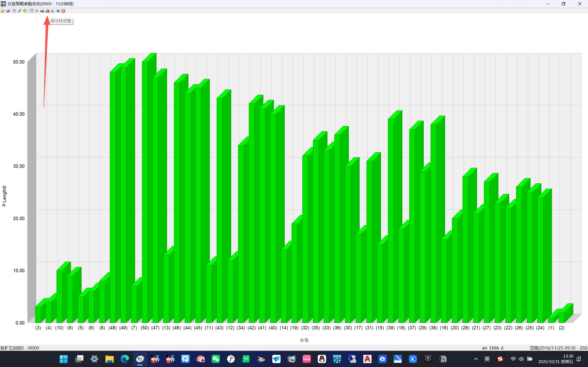The image size is (588, 367).
Task: Click the table with green marker icon
Action: [14, 11]
